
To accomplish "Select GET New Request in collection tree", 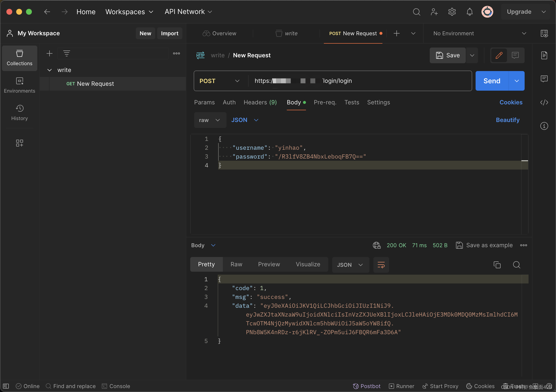I will click(x=113, y=84).
